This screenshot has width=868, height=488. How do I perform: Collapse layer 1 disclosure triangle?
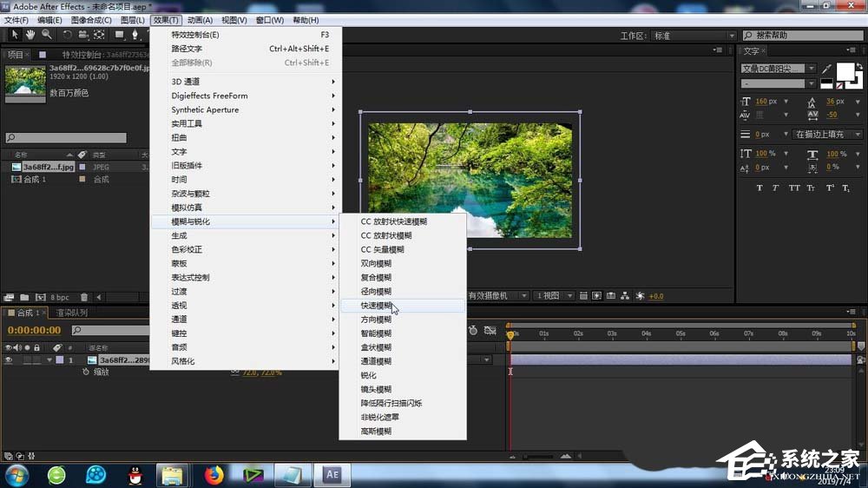tap(49, 359)
